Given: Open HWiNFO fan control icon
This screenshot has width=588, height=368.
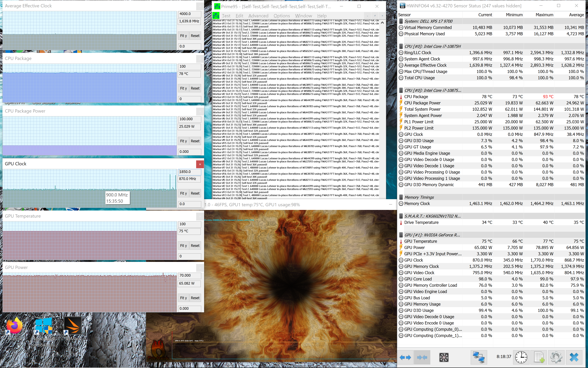Looking at the screenshot, I should point(444,357).
